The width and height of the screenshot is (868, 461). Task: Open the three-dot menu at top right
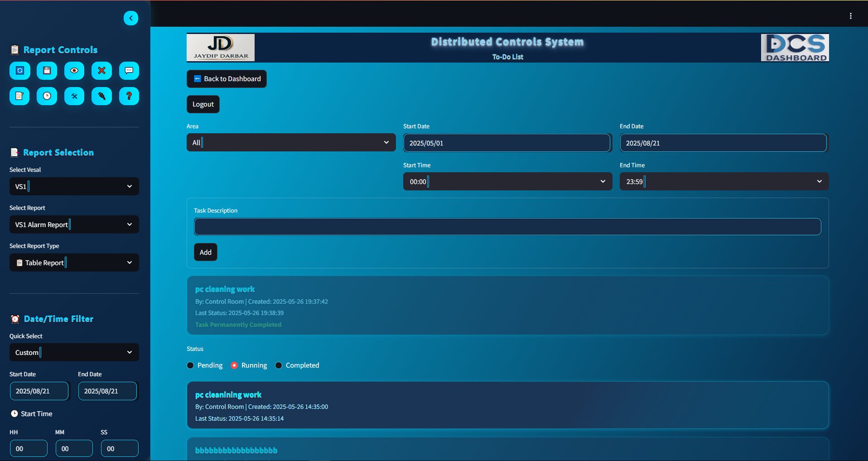click(x=851, y=16)
